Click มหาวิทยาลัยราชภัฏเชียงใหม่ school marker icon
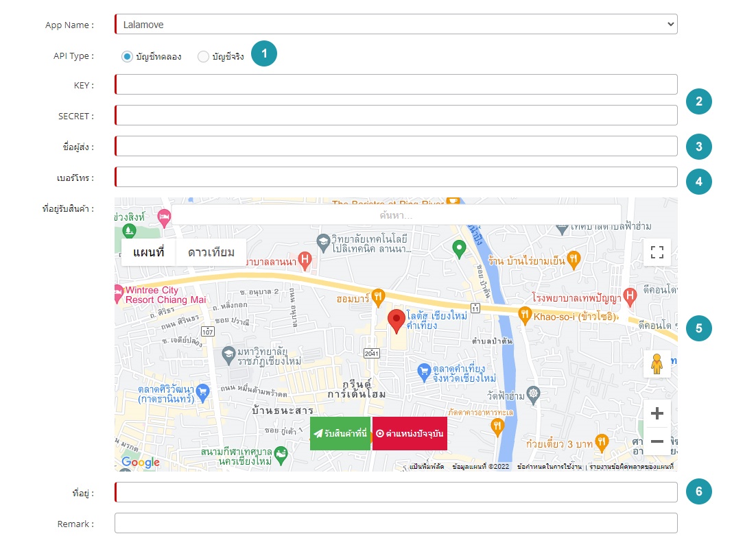The image size is (756, 536). click(228, 356)
